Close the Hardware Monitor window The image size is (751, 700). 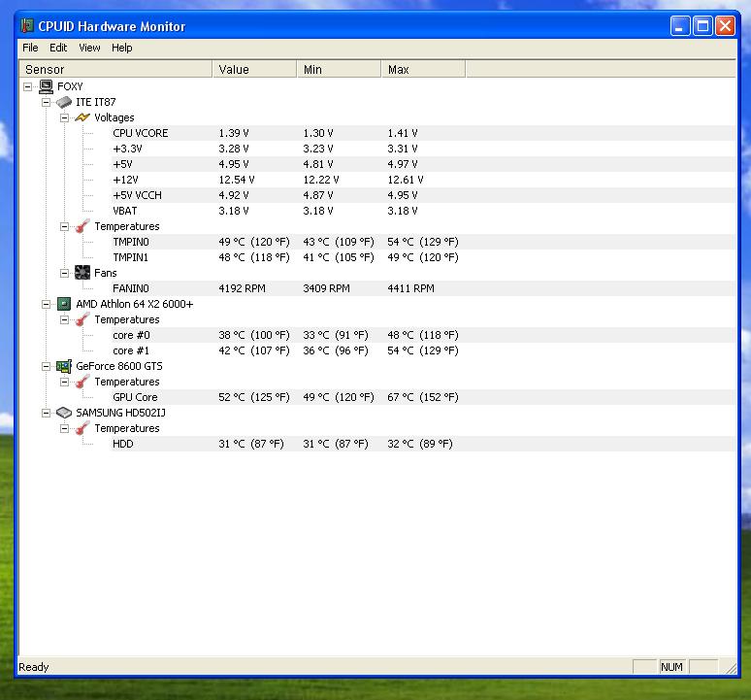(725, 26)
